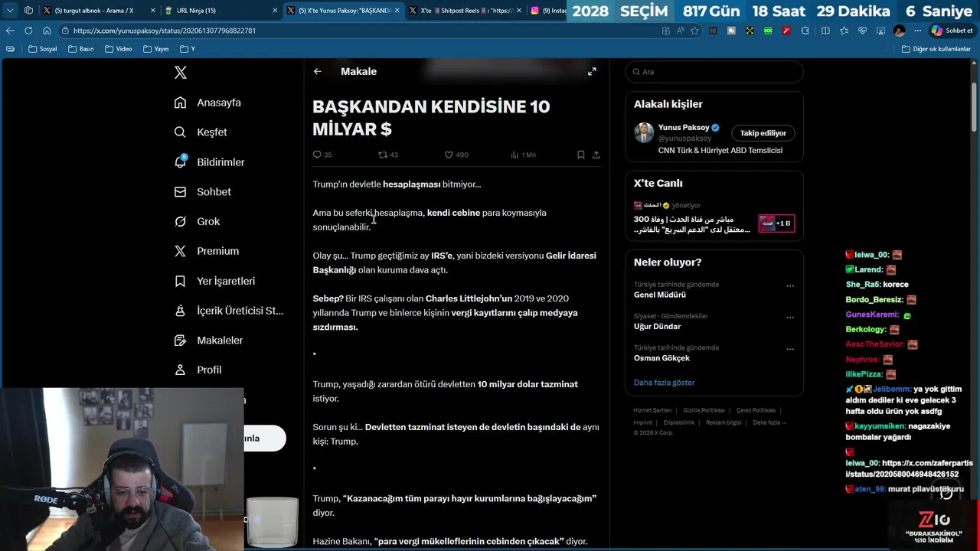Open Sosyal bookmarks folder
This screenshot has height=551, width=980.
(x=43, y=49)
